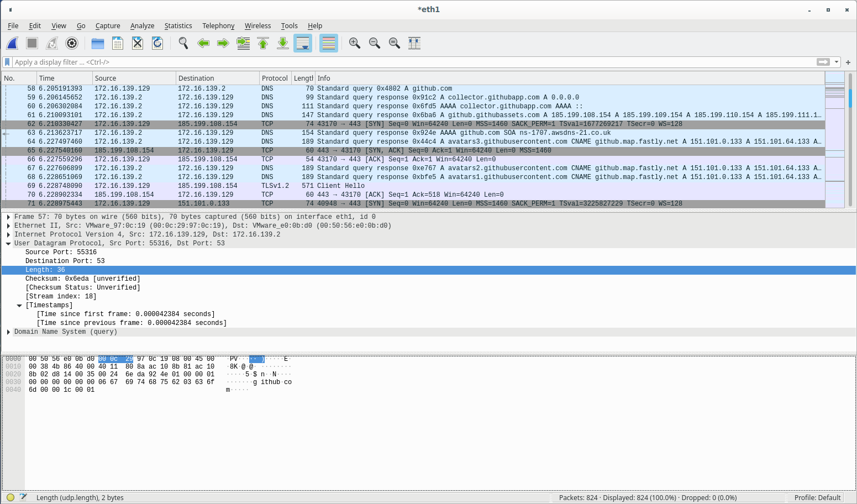Open the Edit menu

click(x=35, y=25)
